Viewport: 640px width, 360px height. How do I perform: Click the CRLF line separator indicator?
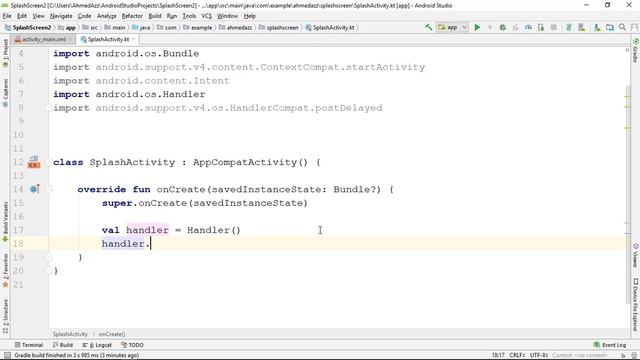pos(517,356)
